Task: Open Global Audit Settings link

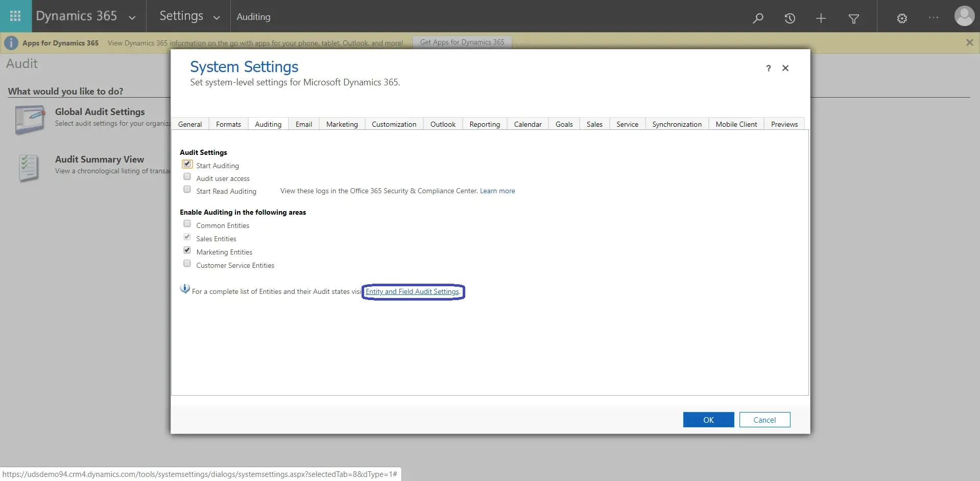Action: pos(100,111)
